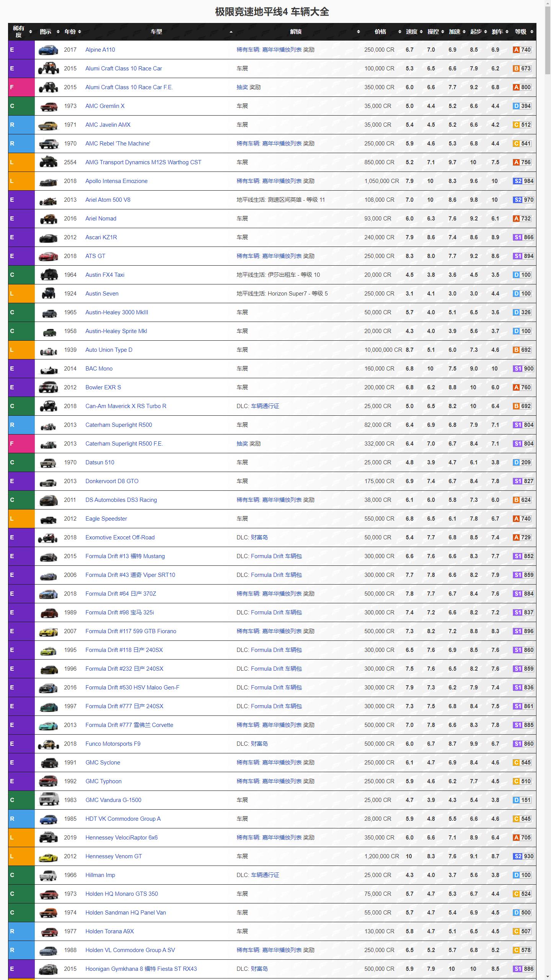
Task: Click the Bowler EXR S thumbnail
Action: [x=49, y=387]
